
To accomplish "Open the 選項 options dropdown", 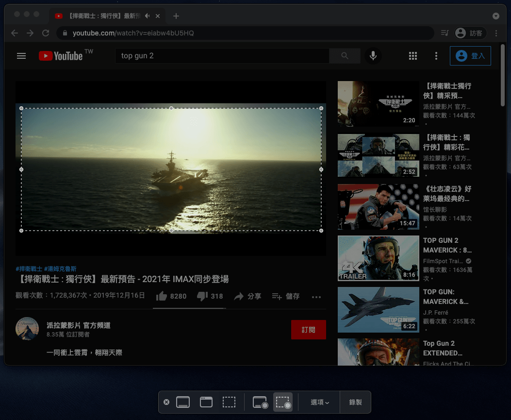I will click(x=319, y=402).
